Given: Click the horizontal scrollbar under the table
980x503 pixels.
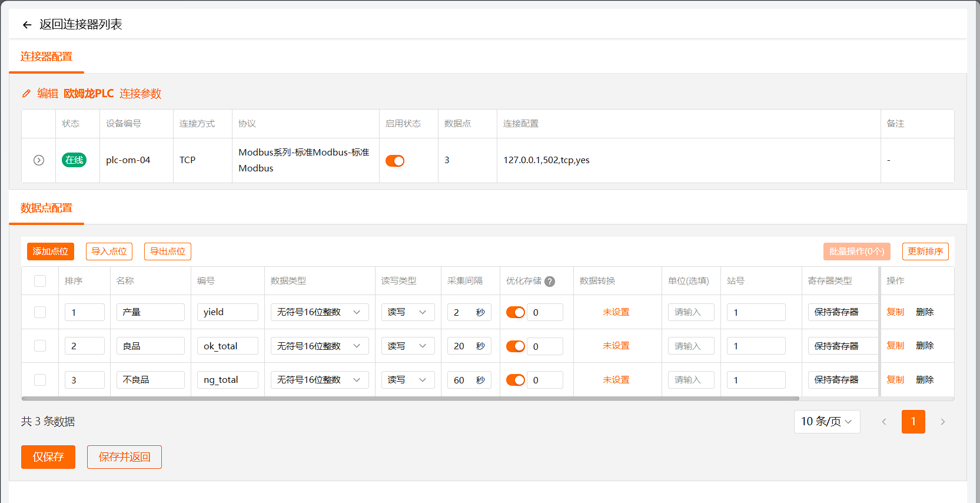Looking at the screenshot, I should pos(410,399).
